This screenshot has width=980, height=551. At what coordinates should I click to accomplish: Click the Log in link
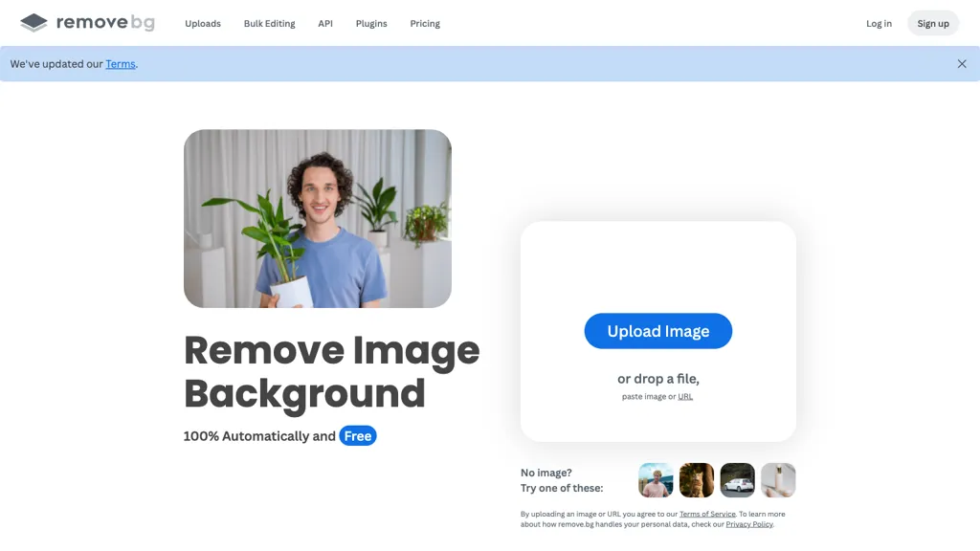[x=878, y=23]
